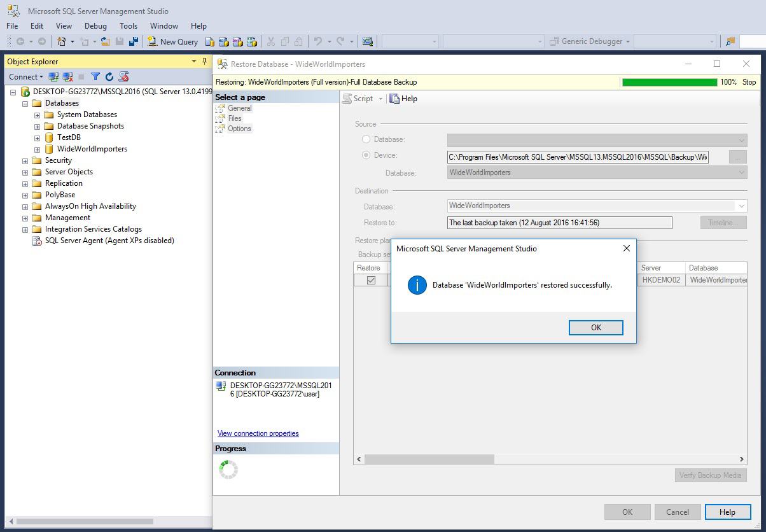Select the Device source radio button
766x532 pixels.
pyautogui.click(x=366, y=155)
